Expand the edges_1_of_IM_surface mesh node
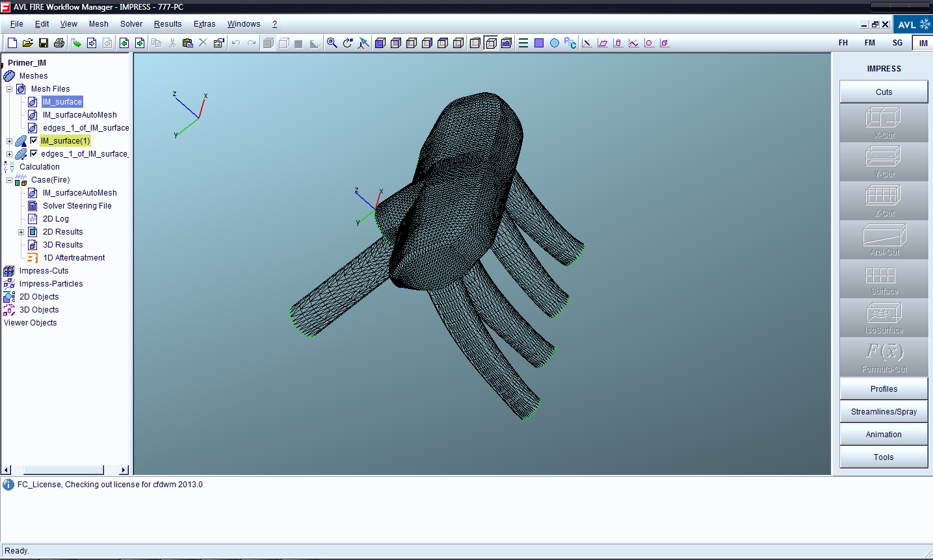Viewport: 933px width, 560px height. pyautogui.click(x=9, y=154)
